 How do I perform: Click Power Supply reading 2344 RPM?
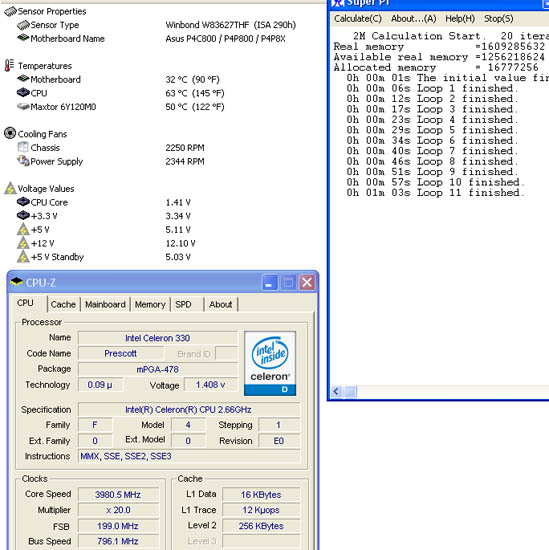pyautogui.click(x=185, y=161)
